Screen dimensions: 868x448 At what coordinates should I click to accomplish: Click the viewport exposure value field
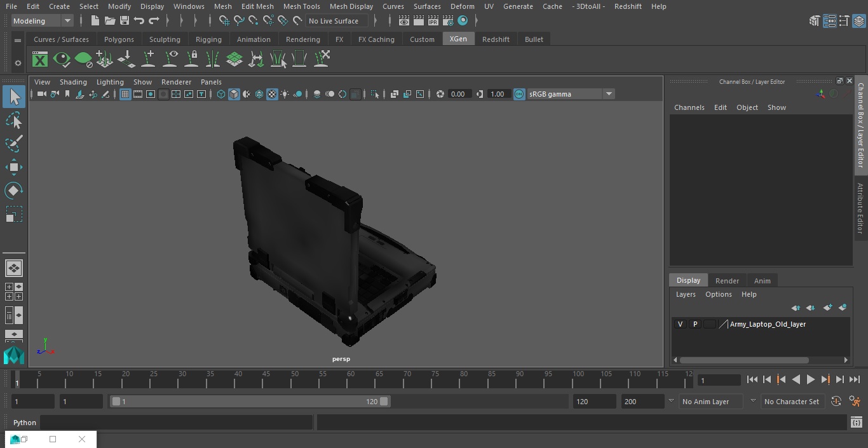click(458, 94)
